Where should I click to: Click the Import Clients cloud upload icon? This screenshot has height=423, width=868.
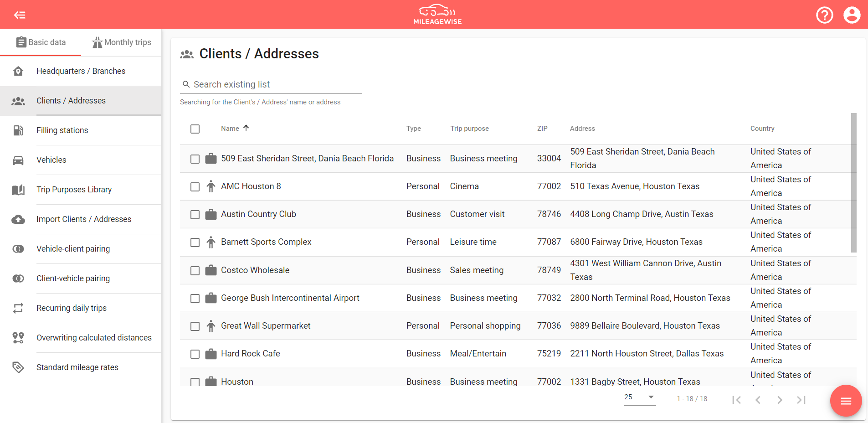click(18, 219)
